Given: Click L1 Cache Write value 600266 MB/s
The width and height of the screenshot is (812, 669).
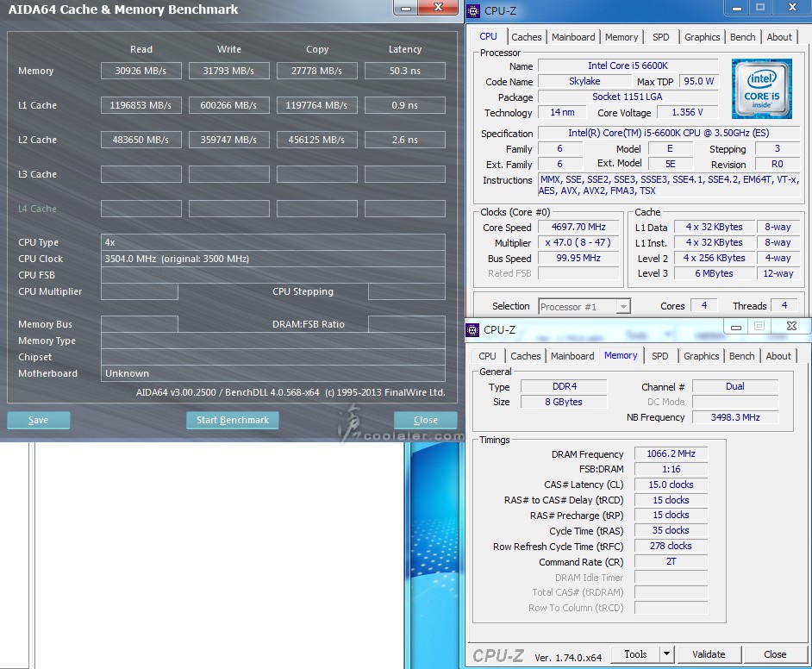Looking at the screenshot, I should pyautogui.click(x=228, y=105).
